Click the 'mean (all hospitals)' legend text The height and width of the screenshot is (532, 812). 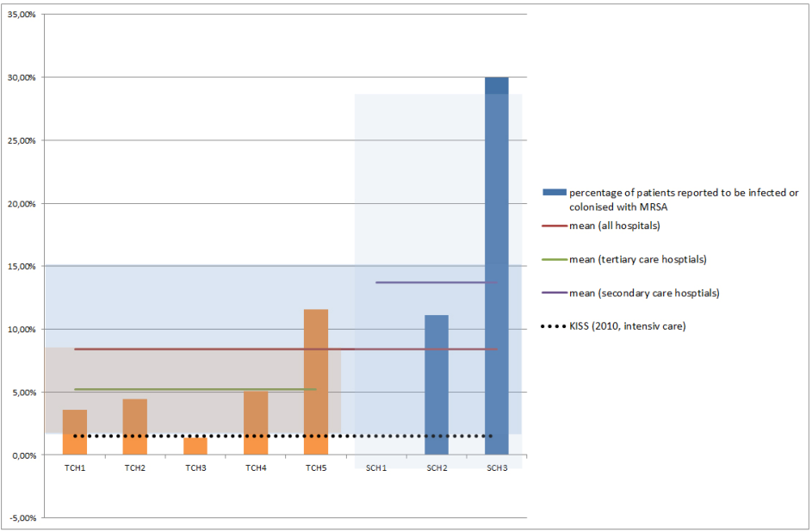click(614, 226)
